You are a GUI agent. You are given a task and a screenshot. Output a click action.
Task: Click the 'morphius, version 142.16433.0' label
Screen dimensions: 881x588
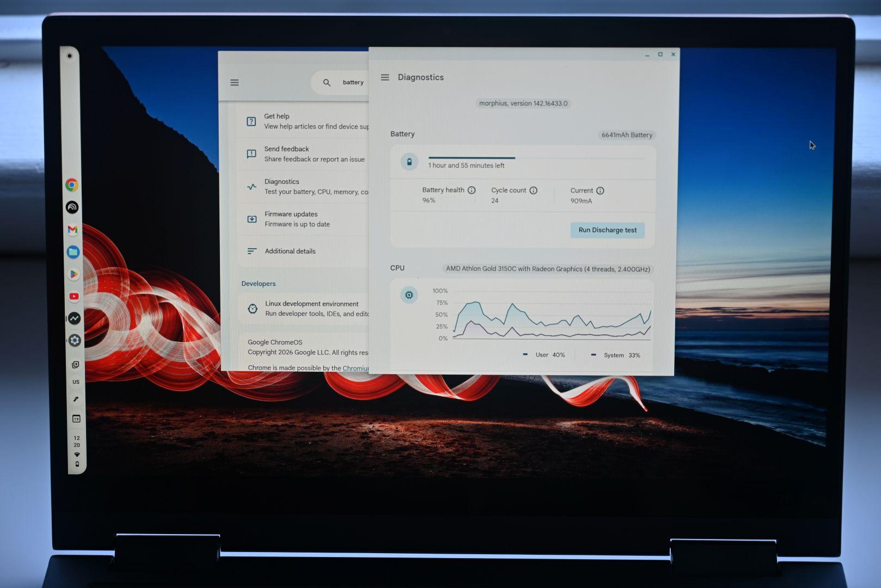[x=523, y=103]
